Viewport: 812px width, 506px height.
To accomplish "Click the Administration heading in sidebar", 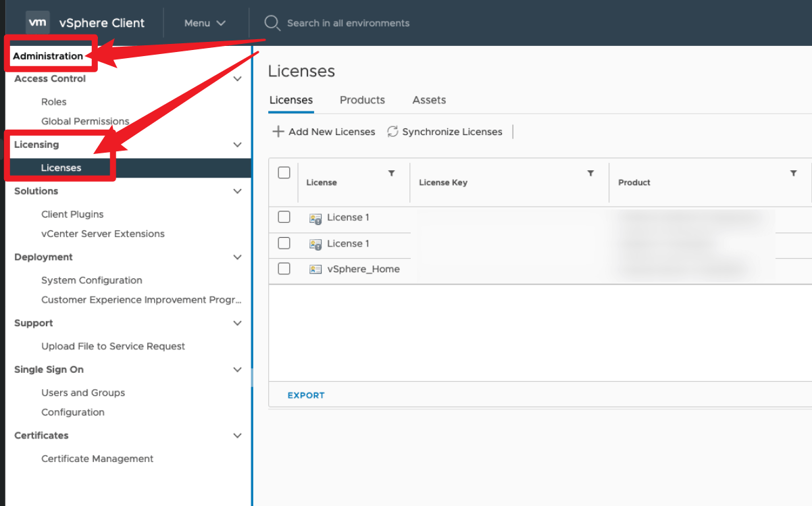I will point(48,56).
